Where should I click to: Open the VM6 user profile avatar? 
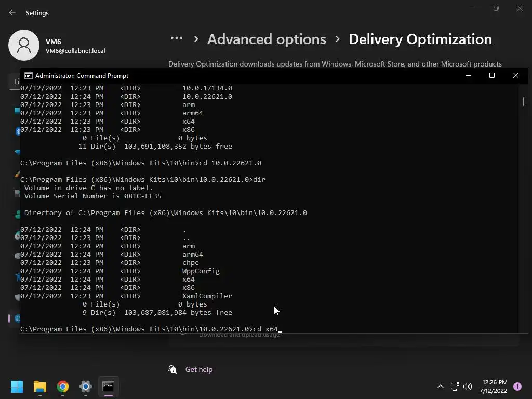(x=24, y=45)
